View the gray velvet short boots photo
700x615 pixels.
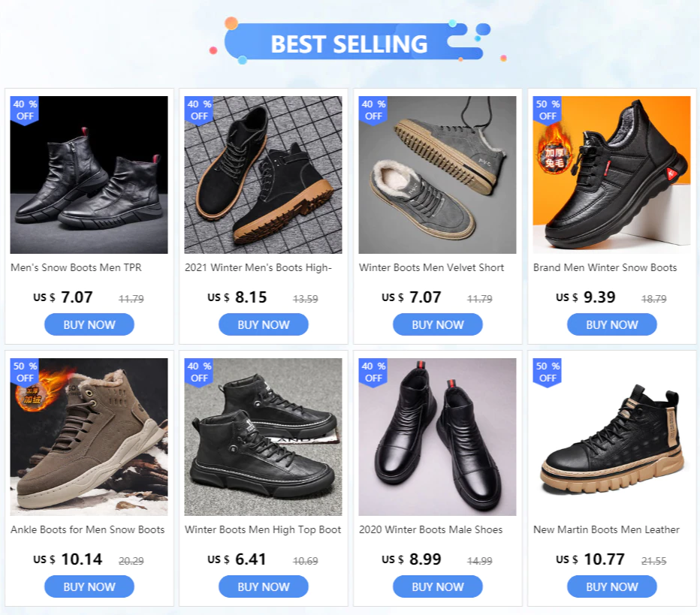(x=437, y=175)
